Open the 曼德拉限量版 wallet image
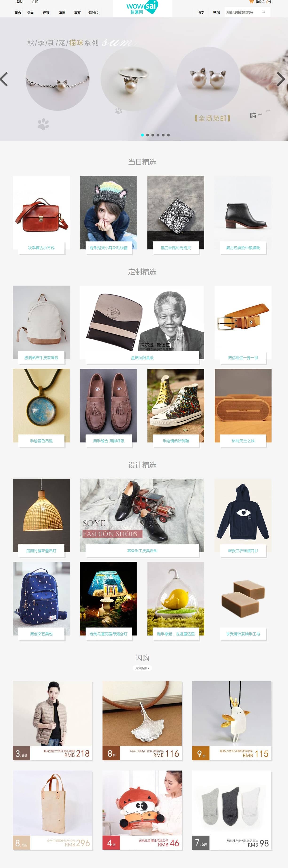This screenshot has height=868, width=288. point(142,322)
